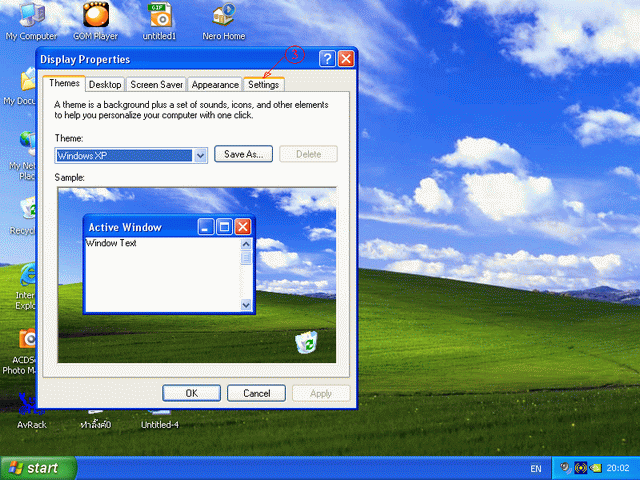Click the Help question mark button in title bar

pos(327,59)
